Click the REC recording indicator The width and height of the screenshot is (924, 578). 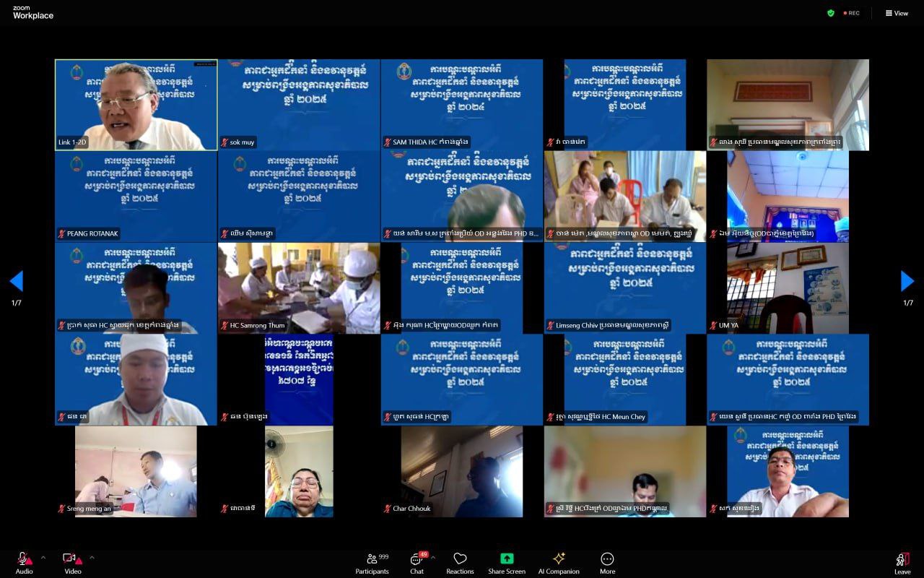(x=851, y=13)
